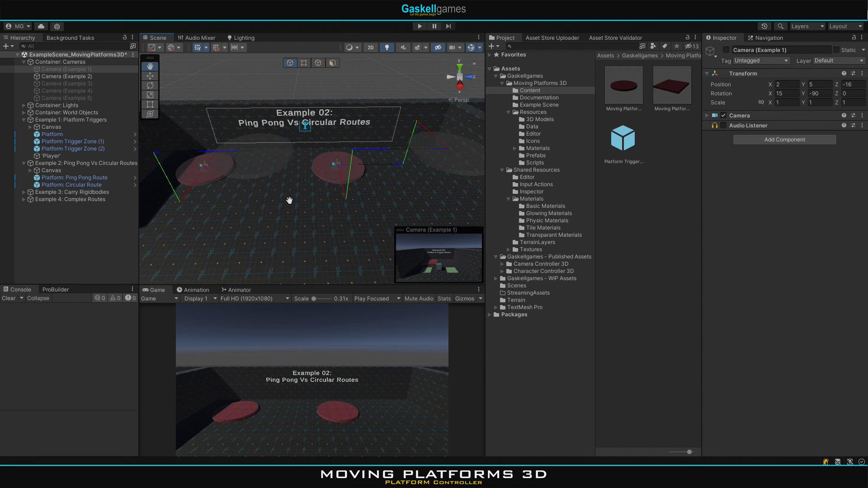Select Platform: Ping Pong Route in Hierarchy
The width and height of the screenshot is (868, 488).
pos(75,178)
